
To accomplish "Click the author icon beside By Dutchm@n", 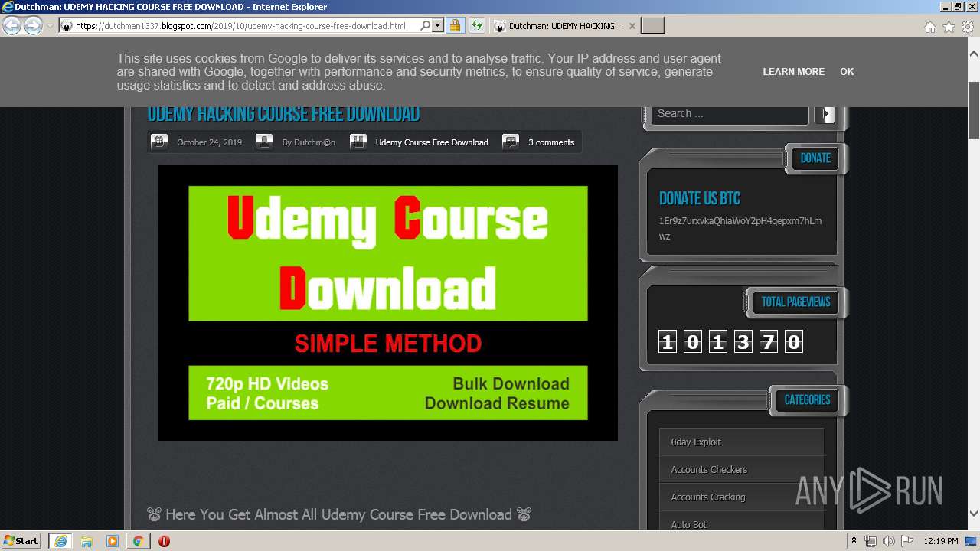I will [264, 142].
